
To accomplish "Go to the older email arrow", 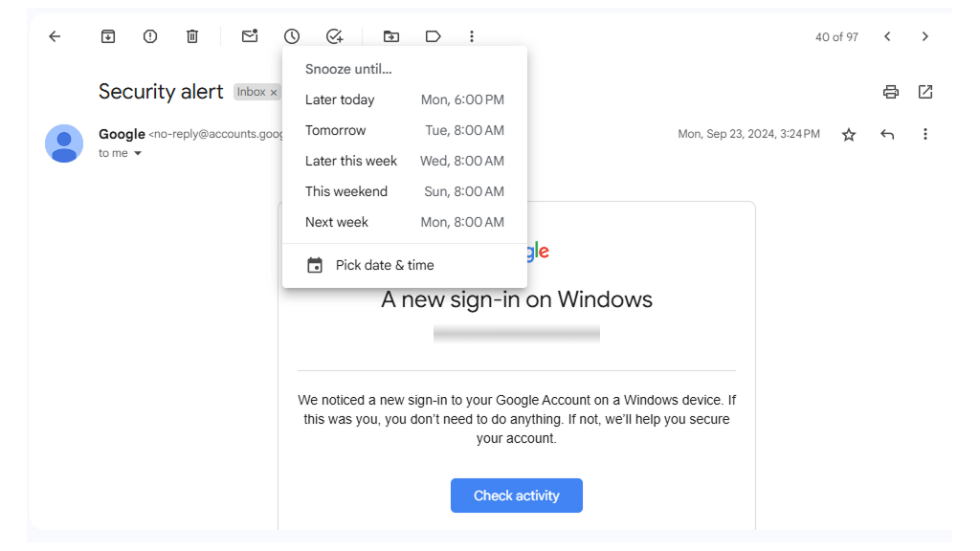I will point(925,37).
